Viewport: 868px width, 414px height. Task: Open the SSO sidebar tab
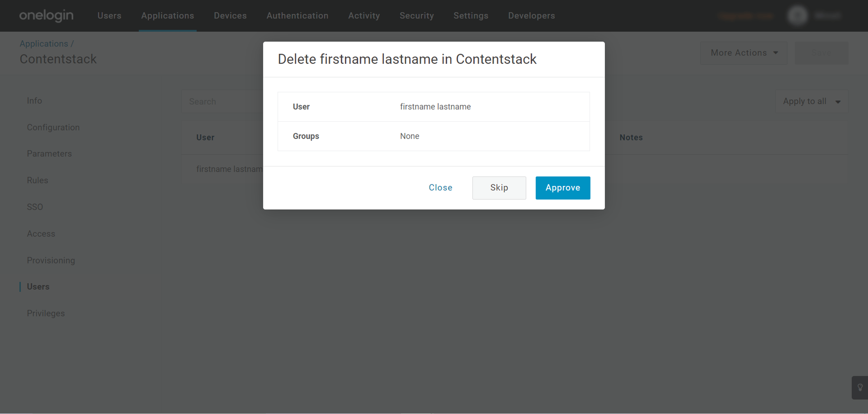coord(35,207)
